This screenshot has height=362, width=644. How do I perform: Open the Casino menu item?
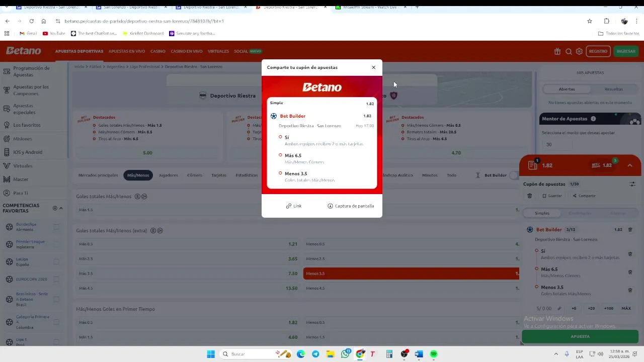click(x=158, y=51)
